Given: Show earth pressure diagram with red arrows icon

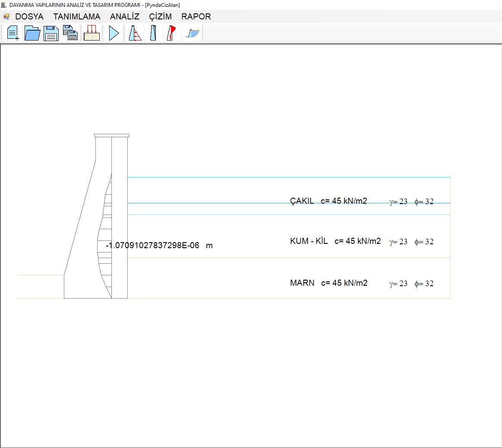Looking at the screenshot, I should [x=136, y=33].
